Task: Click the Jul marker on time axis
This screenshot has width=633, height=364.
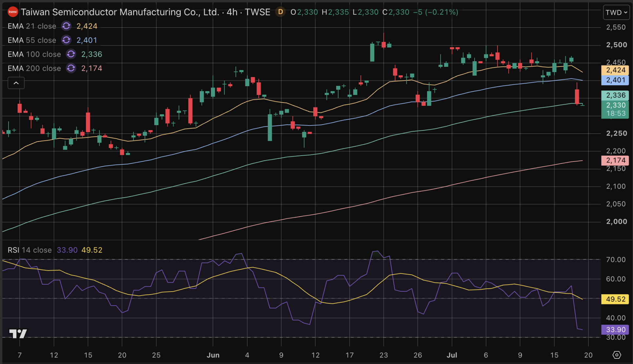Action: [x=452, y=355]
